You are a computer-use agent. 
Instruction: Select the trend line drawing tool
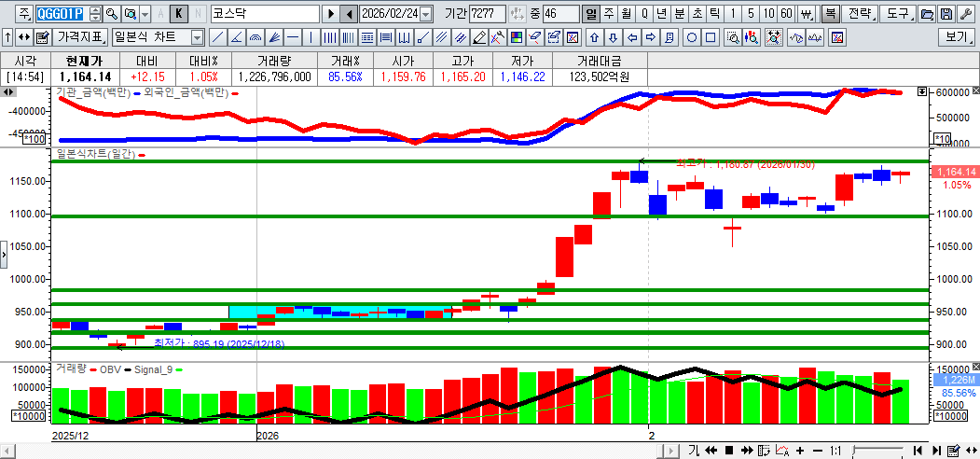click(x=217, y=37)
